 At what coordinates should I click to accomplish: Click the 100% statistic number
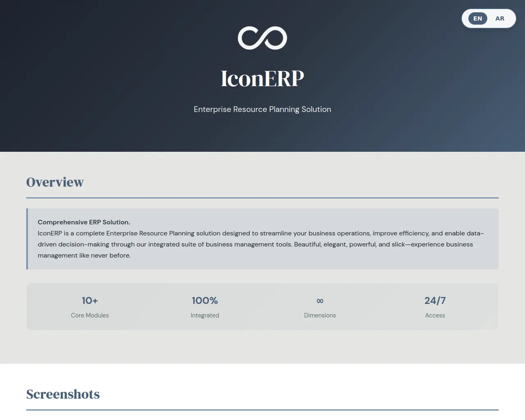point(205,301)
